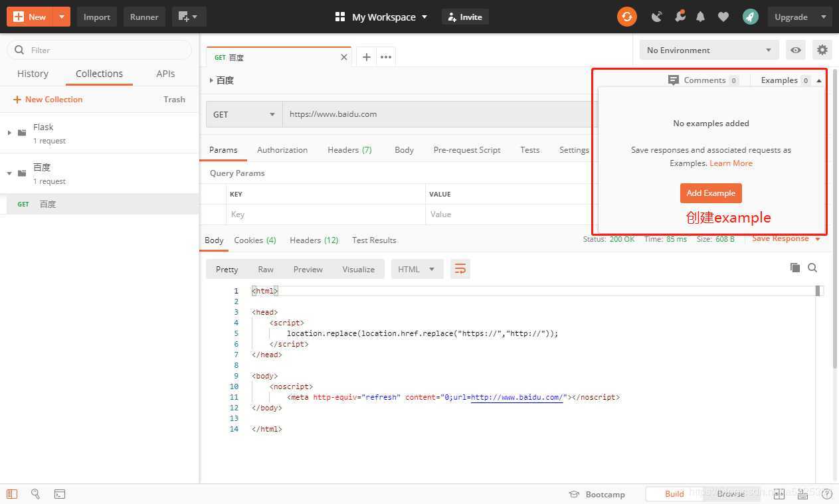Image resolution: width=839 pixels, height=504 pixels.
Task: Switch response view to Visualize
Action: [358, 269]
